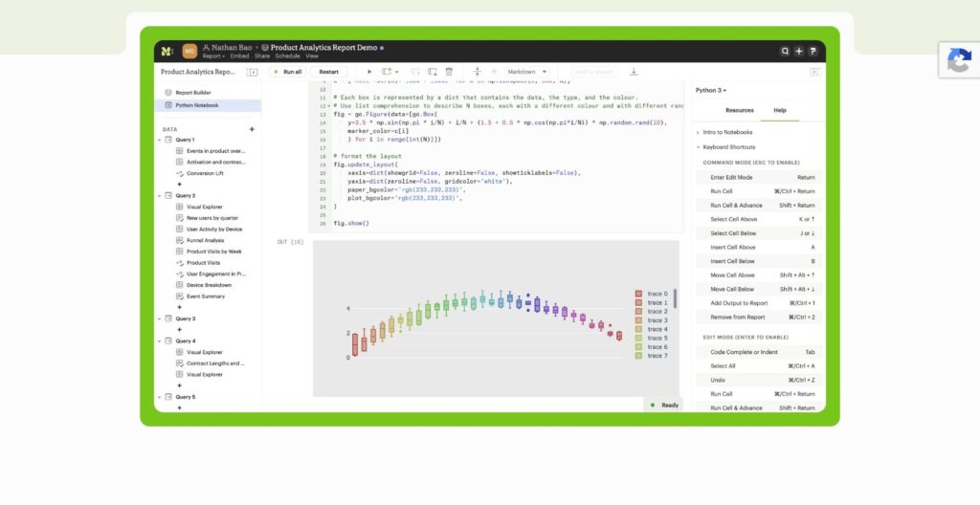The width and height of the screenshot is (980, 505).
Task: Open the Embed menu item
Action: (x=239, y=56)
